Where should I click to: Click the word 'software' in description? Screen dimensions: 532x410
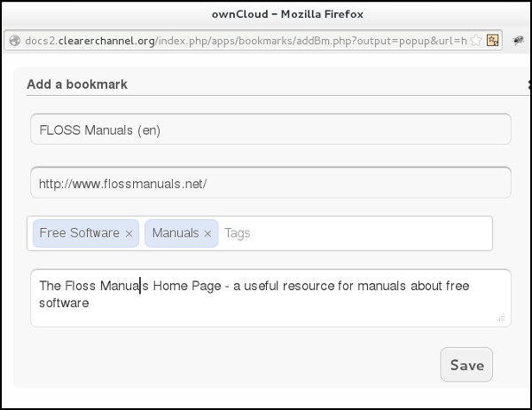click(65, 304)
